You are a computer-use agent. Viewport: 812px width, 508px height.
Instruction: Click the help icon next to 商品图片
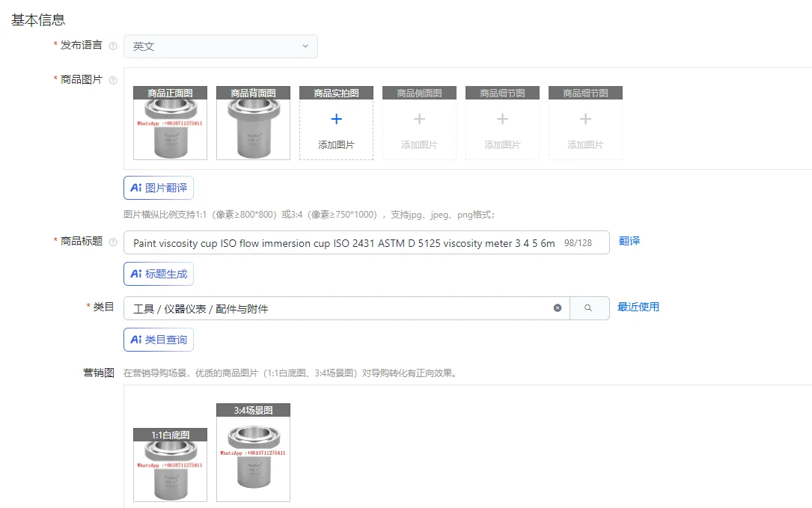tap(113, 80)
